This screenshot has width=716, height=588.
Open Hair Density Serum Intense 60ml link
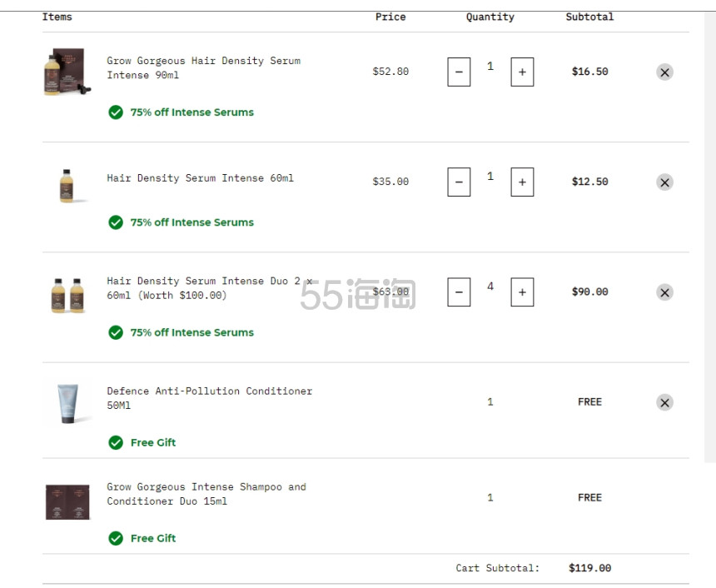click(x=200, y=178)
